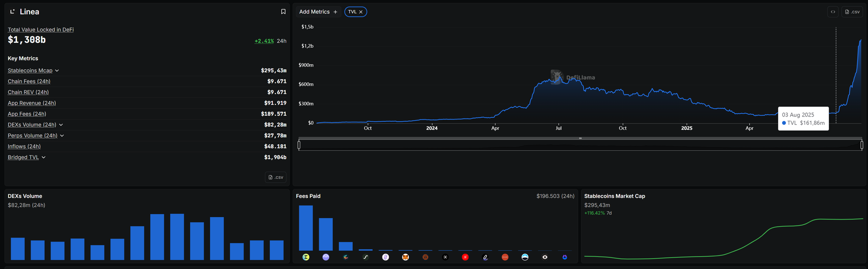Bookmark the Linea chain
Viewport: 868px width, 269px height.
click(x=283, y=12)
